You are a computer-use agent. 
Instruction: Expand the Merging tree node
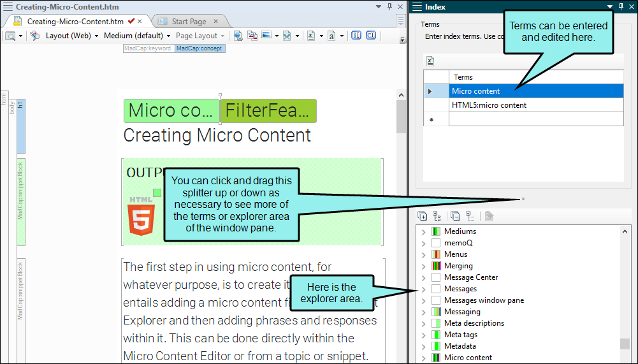tap(424, 266)
